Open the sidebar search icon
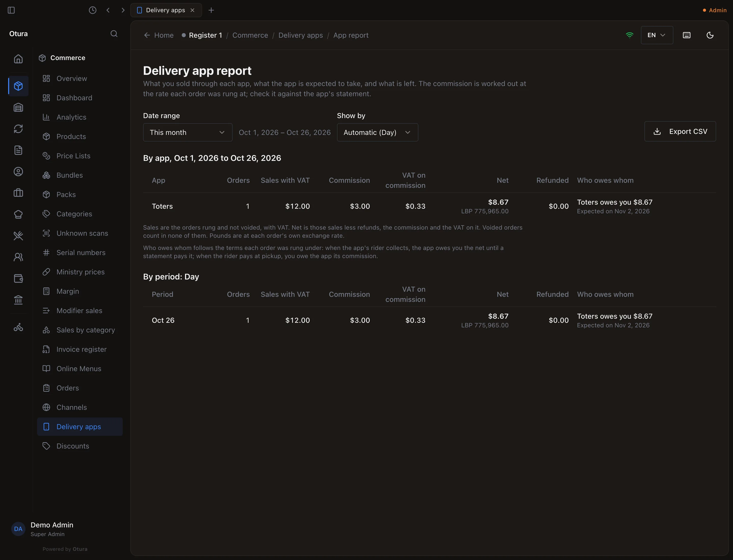Screen dimensions: 733x560 pos(114,34)
